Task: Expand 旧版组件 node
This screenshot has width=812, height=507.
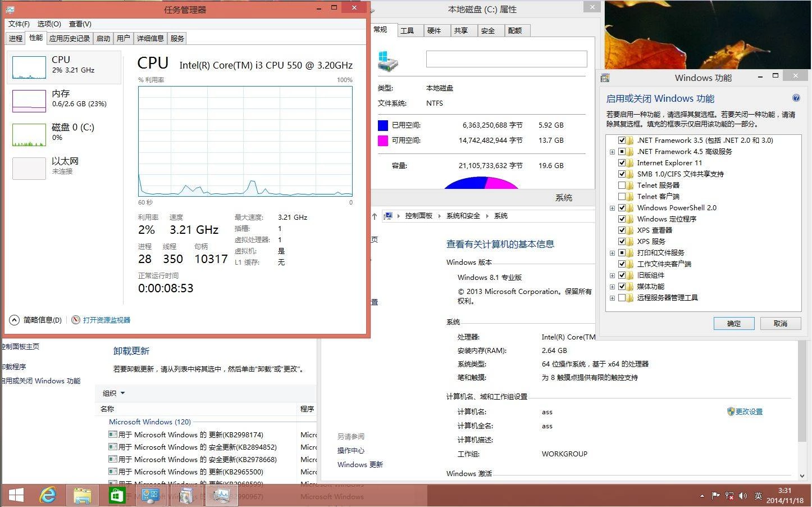Action: click(x=612, y=275)
